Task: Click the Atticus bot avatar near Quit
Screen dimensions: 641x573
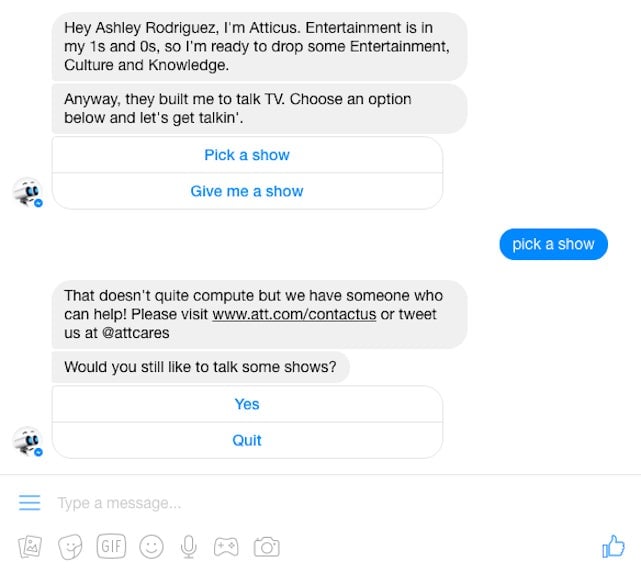Action: [28, 441]
